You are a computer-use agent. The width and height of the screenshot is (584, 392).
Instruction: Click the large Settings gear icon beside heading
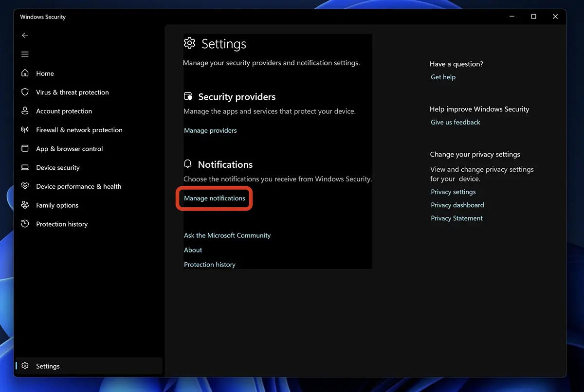click(x=189, y=43)
